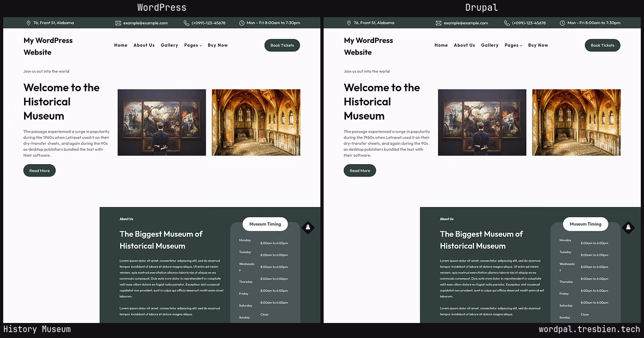644x338 pixels.
Task: Click Book Tickets button in WordPress pane
Action: [282, 45]
